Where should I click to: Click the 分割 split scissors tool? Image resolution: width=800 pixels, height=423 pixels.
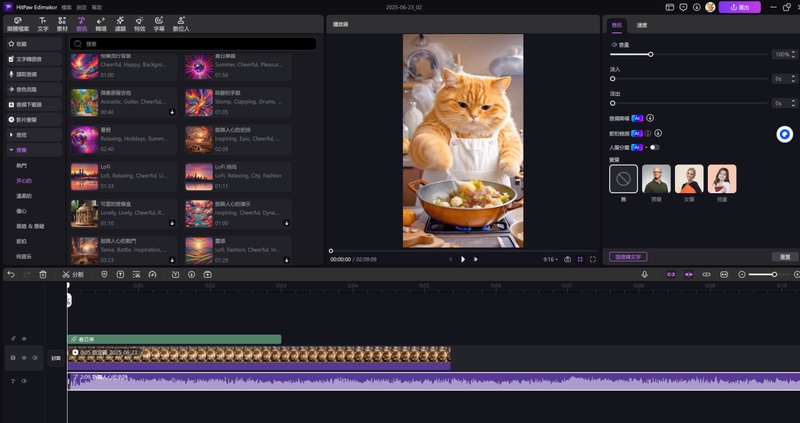[72, 274]
